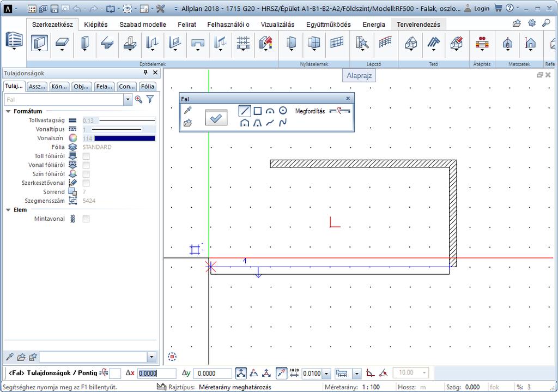Select the Railing tool icon

point(385,42)
